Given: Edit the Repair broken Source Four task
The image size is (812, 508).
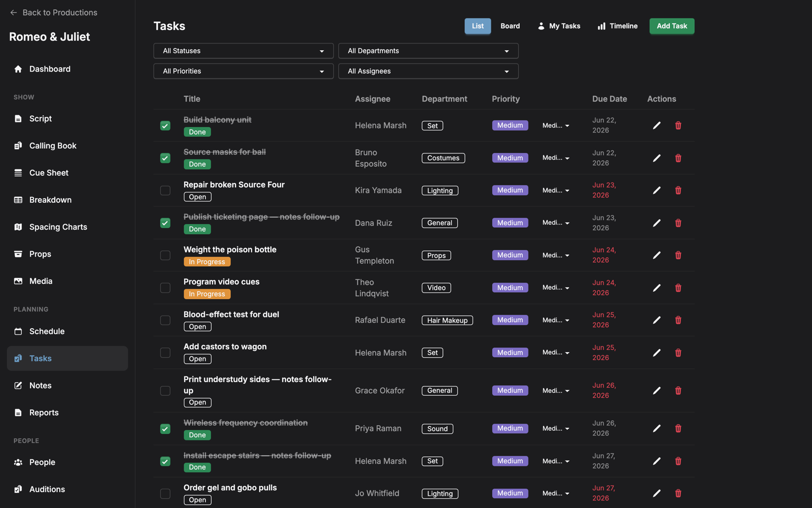Looking at the screenshot, I should (x=657, y=190).
